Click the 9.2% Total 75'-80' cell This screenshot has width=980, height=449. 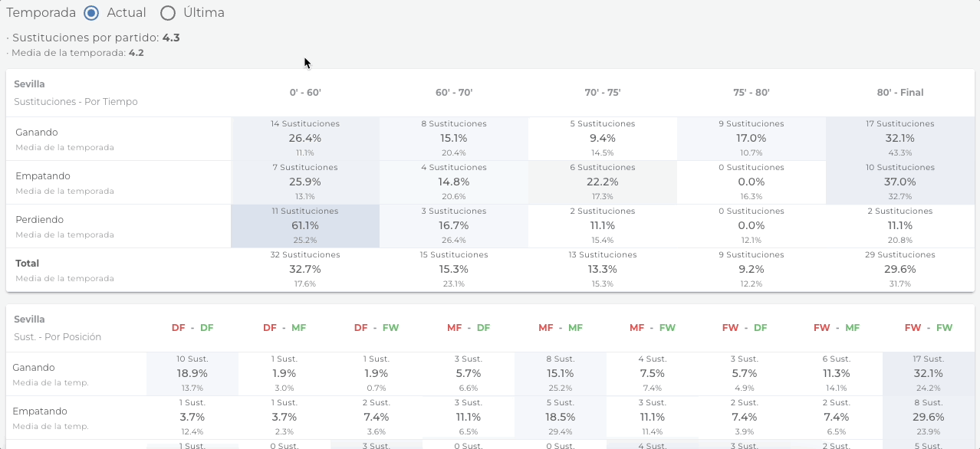(751, 270)
